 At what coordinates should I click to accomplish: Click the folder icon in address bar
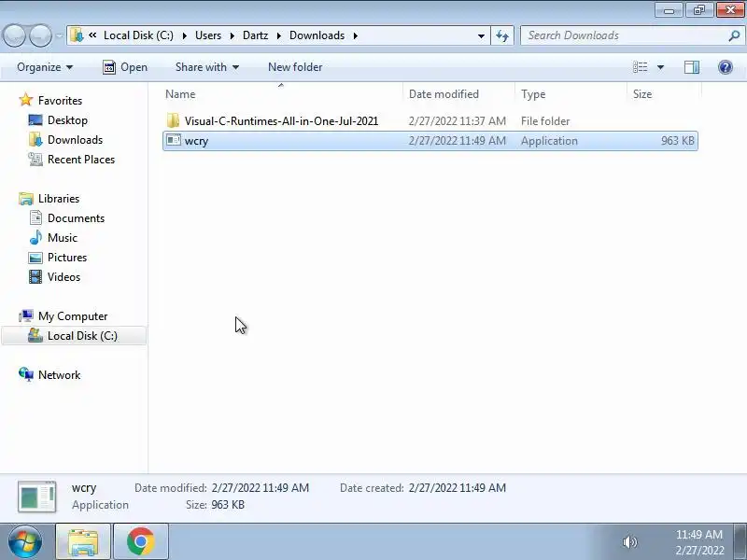pos(77,35)
